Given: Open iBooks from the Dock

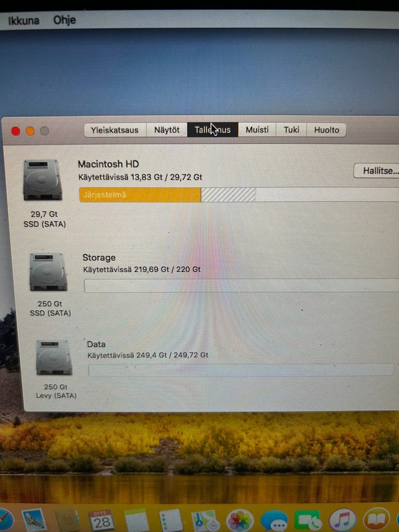Looking at the screenshot, I should tap(377, 520).
